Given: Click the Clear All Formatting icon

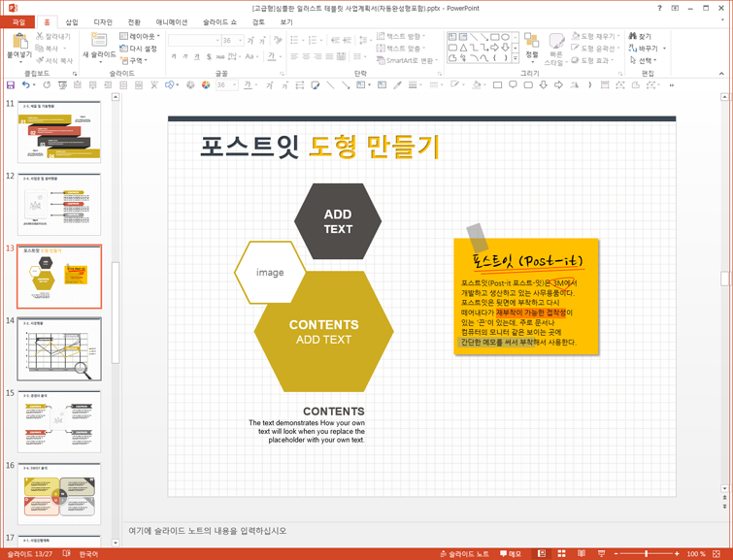Looking at the screenshot, I should coord(278,40).
